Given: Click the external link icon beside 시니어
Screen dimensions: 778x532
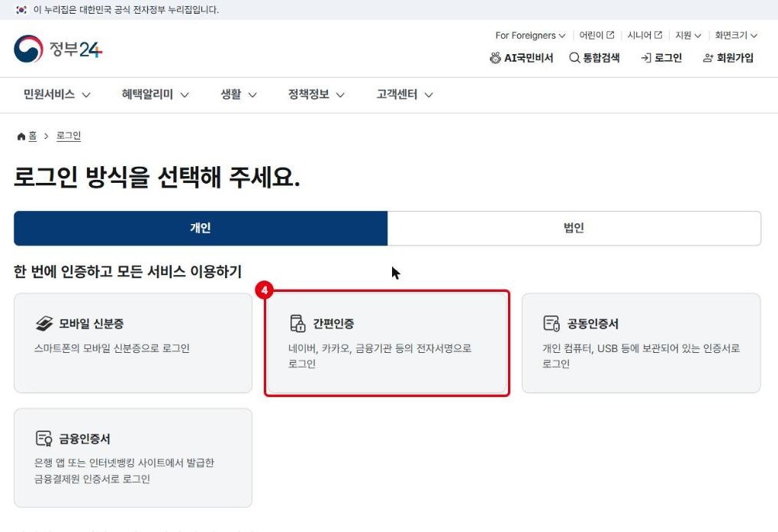Looking at the screenshot, I should click(x=658, y=35).
